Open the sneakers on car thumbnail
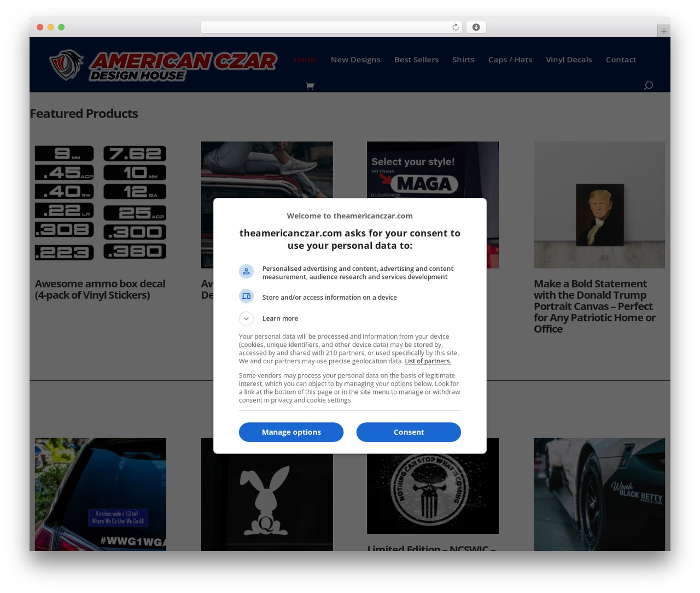 [x=267, y=170]
